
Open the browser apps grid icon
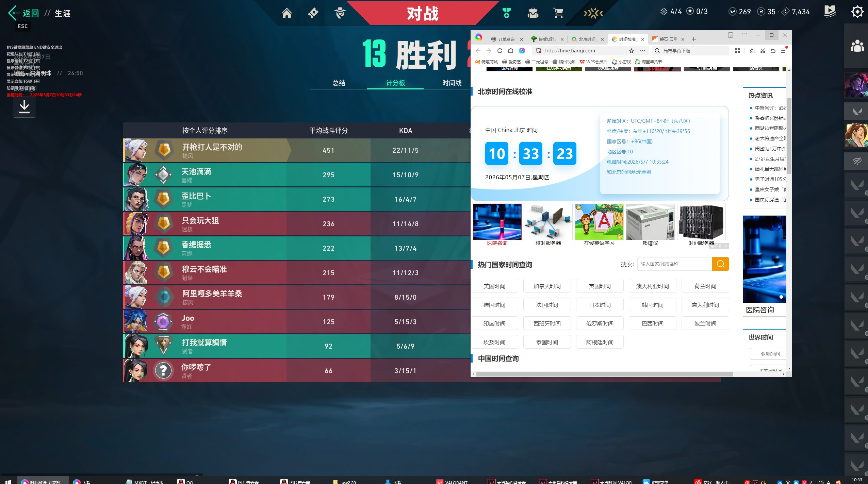[737, 51]
